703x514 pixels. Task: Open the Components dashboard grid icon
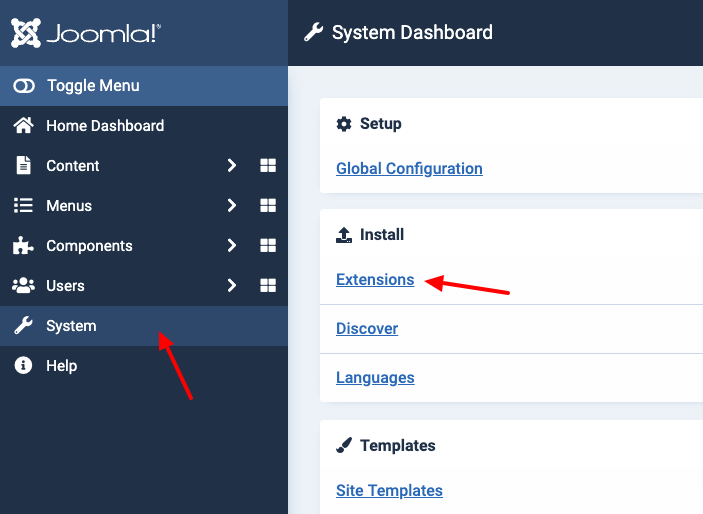(268, 245)
